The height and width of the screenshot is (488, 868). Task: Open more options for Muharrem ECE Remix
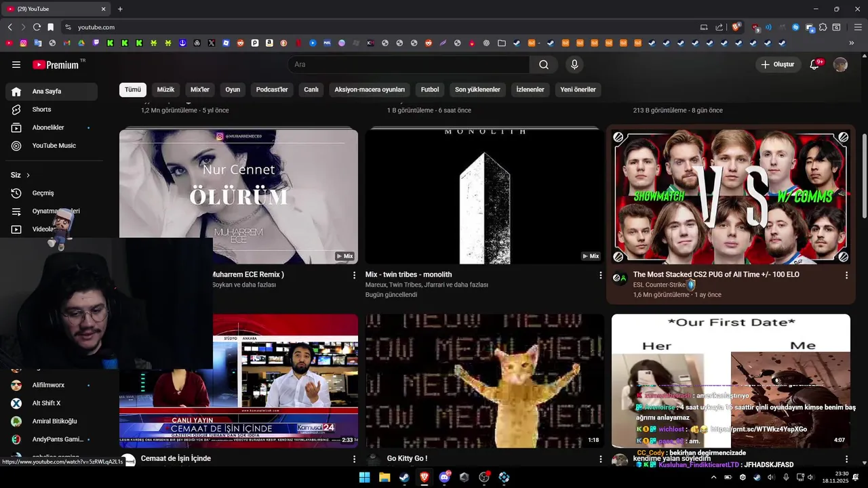click(354, 275)
